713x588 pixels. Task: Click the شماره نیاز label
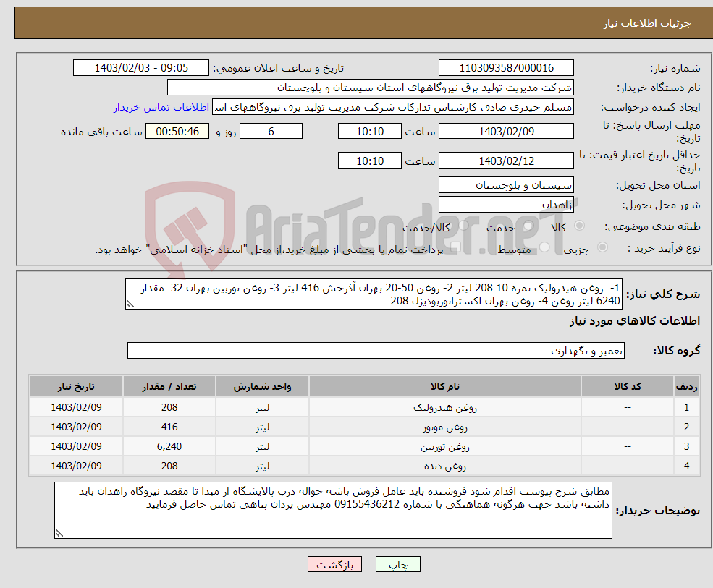tap(675, 68)
